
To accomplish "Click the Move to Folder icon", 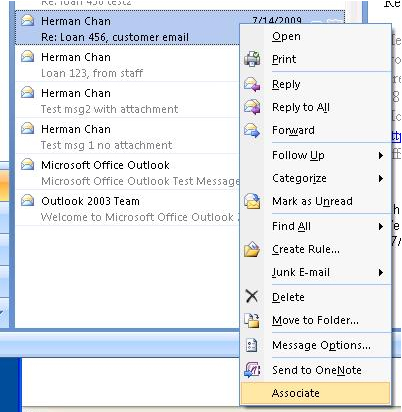I will 252,320.
